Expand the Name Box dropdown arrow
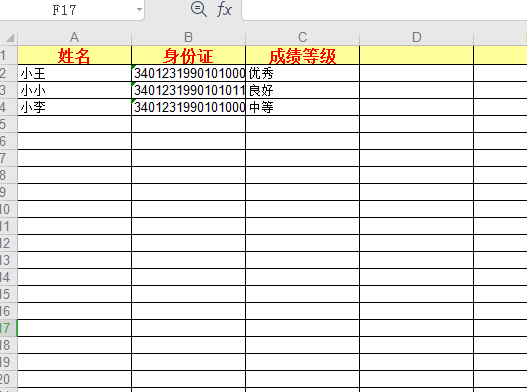The width and height of the screenshot is (527, 392). coord(139,9)
